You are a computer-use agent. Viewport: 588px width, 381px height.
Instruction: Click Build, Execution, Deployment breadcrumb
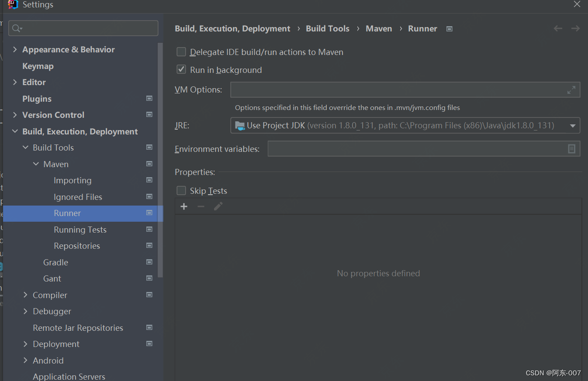232,28
